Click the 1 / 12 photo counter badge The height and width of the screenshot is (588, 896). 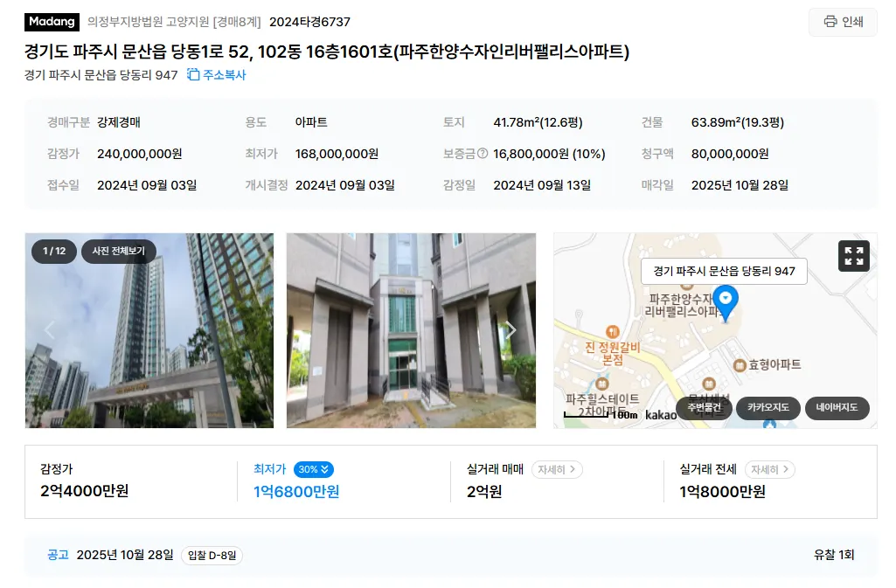54,251
